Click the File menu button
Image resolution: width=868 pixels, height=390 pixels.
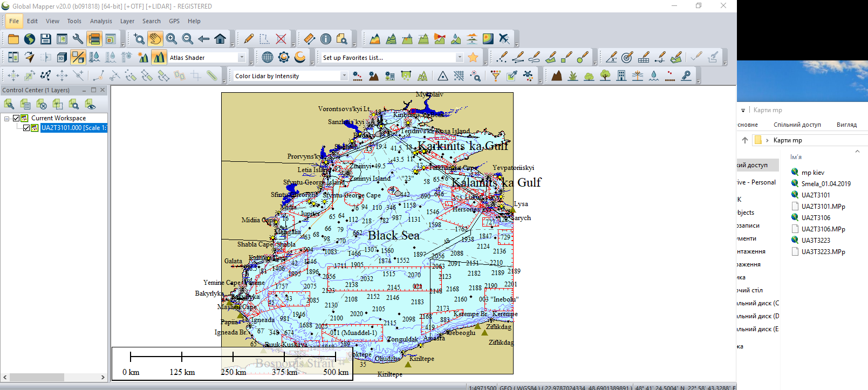(x=14, y=21)
